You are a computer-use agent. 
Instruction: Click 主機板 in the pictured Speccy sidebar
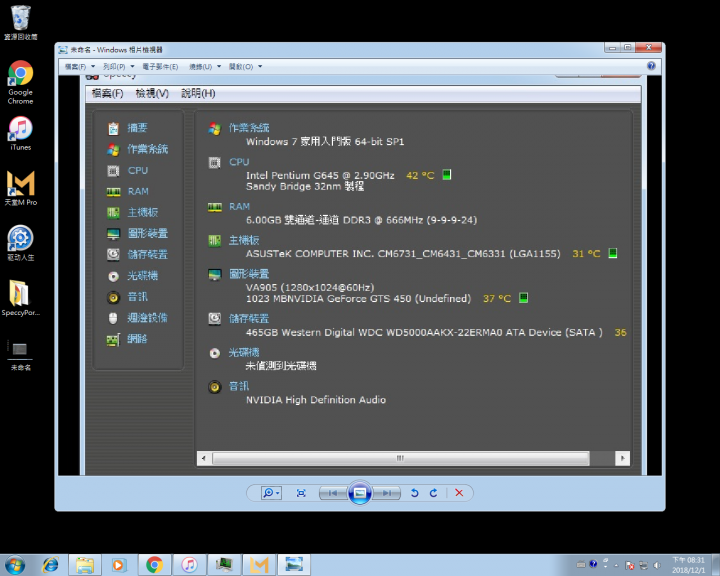(x=143, y=212)
